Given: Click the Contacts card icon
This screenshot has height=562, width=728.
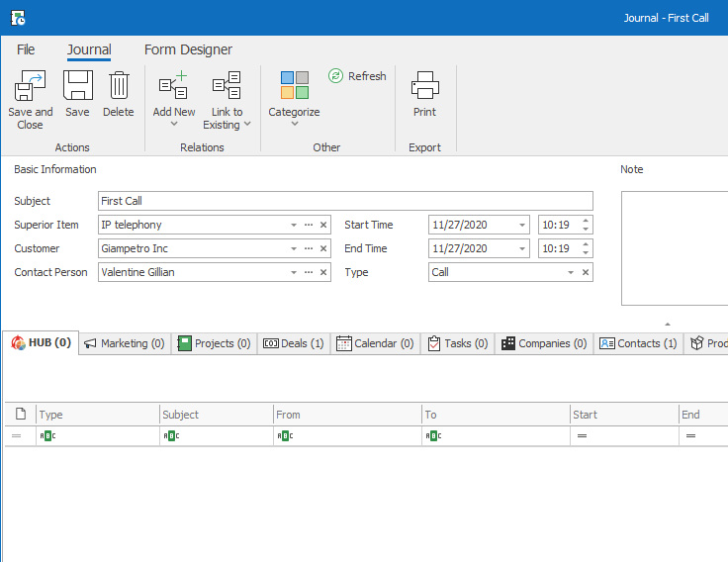Looking at the screenshot, I should pos(607,343).
